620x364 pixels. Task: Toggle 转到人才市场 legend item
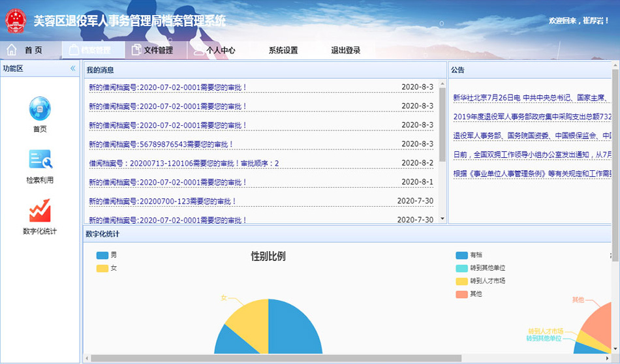click(x=462, y=281)
